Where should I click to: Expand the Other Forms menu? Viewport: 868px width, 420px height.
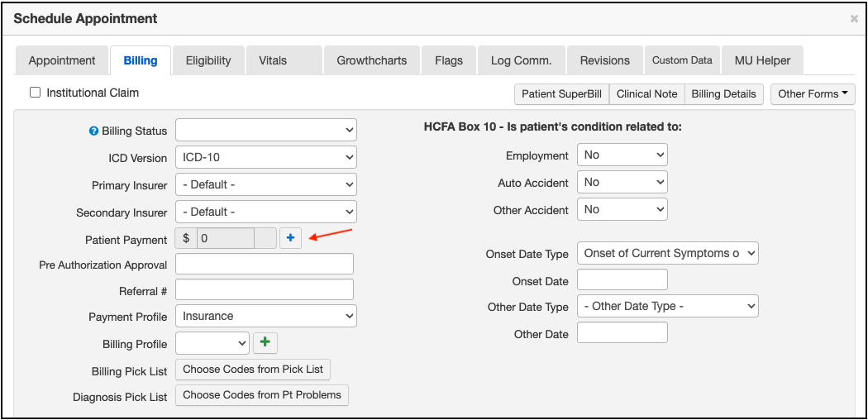tap(813, 94)
